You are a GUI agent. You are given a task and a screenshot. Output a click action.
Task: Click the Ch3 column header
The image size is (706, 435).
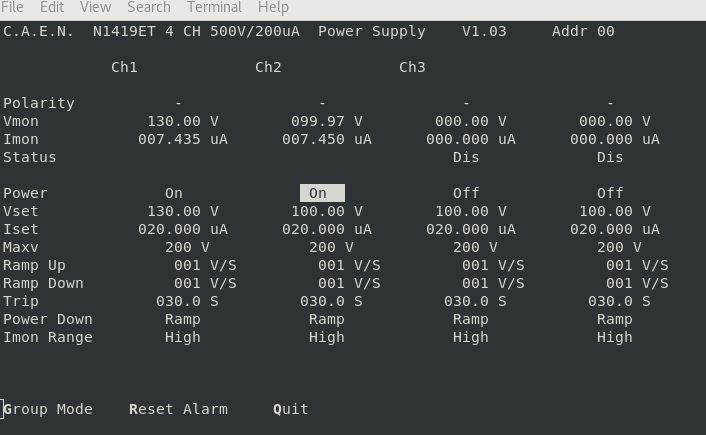point(412,67)
